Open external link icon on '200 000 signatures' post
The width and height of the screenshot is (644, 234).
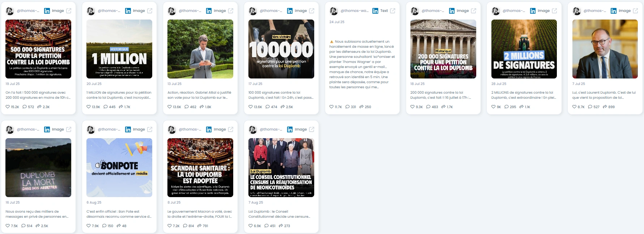coord(474,11)
